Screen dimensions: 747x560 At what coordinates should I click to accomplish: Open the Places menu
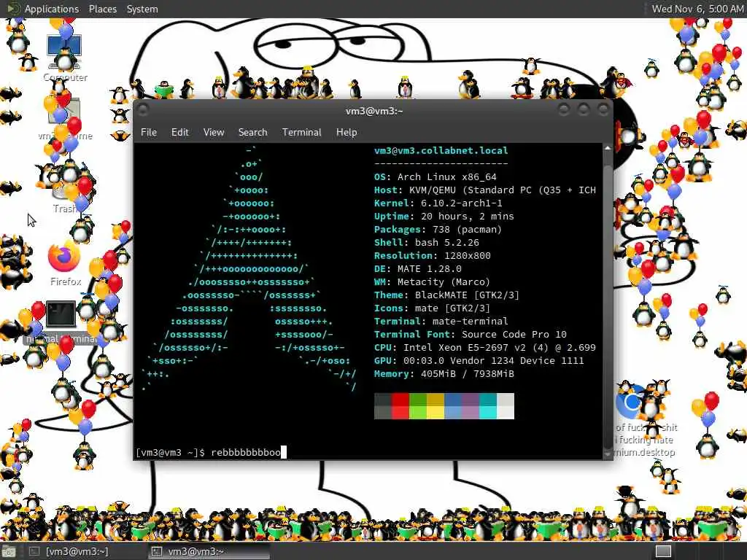102,9
